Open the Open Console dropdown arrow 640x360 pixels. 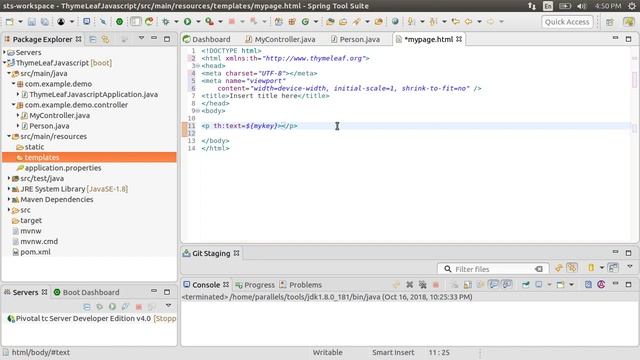click(x=571, y=284)
